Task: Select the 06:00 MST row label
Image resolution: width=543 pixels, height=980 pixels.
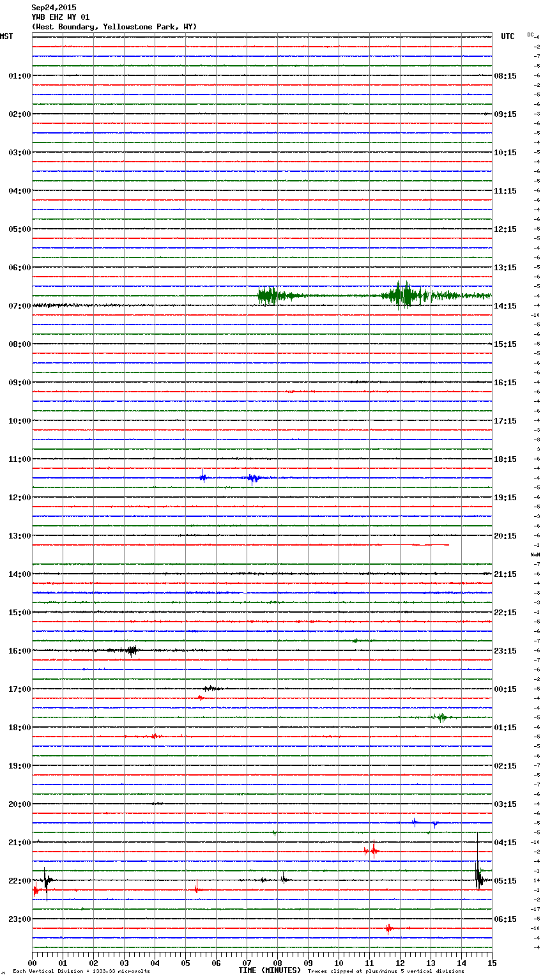Action: pos(20,268)
